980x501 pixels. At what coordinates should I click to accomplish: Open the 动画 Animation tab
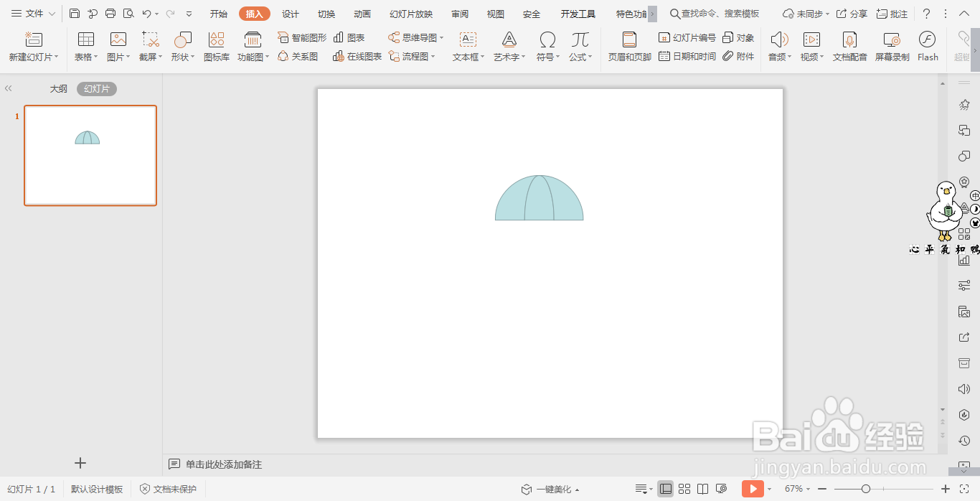tap(362, 14)
